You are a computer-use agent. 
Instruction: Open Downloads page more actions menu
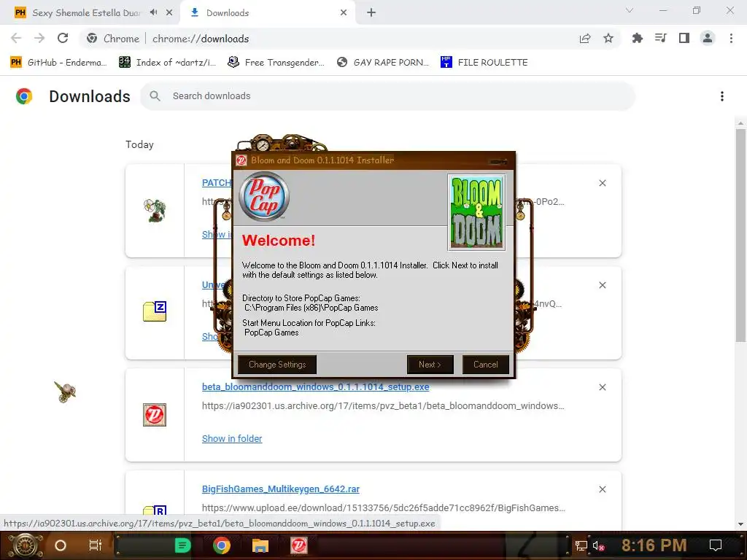pyautogui.click(x=722, y=96)
